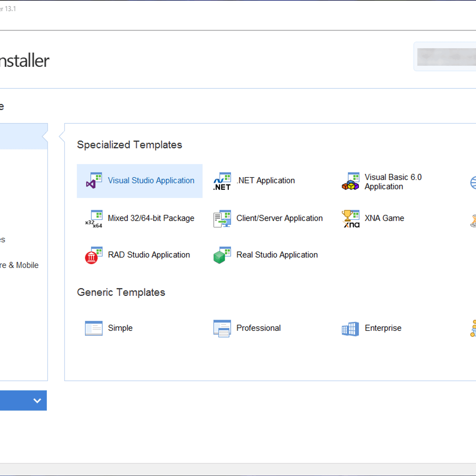Image resolution: width=476 pixels, height=476 pixels.
Task: Click the Mixed 32/64-bit Package label
Action: pyautogui.click(x=151, y=218)
